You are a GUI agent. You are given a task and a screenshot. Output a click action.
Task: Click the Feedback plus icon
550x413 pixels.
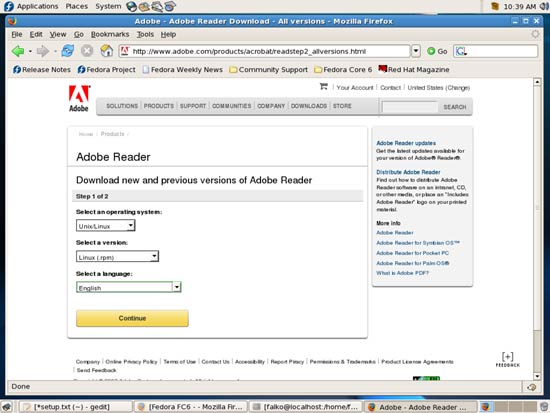click(508, 360)
